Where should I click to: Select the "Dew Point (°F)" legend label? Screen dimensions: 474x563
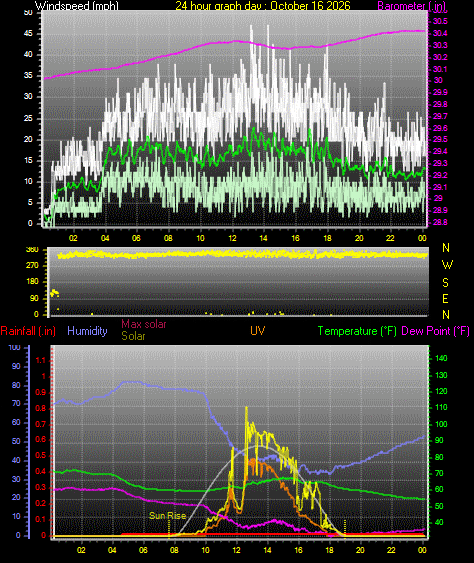click(436, 331)
